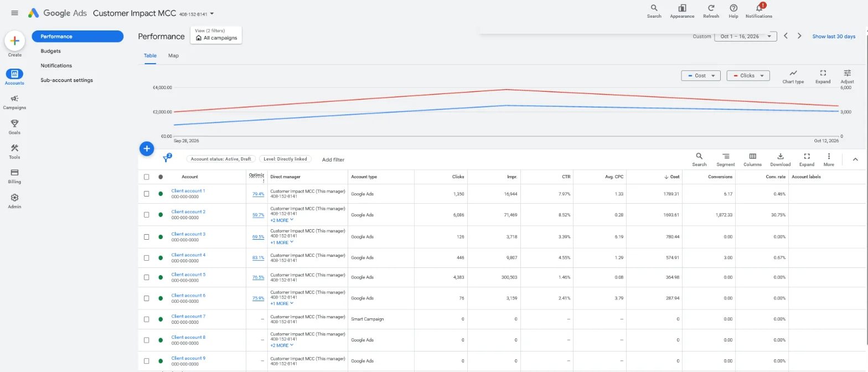Check the box for Client account 4

[146, 258]
